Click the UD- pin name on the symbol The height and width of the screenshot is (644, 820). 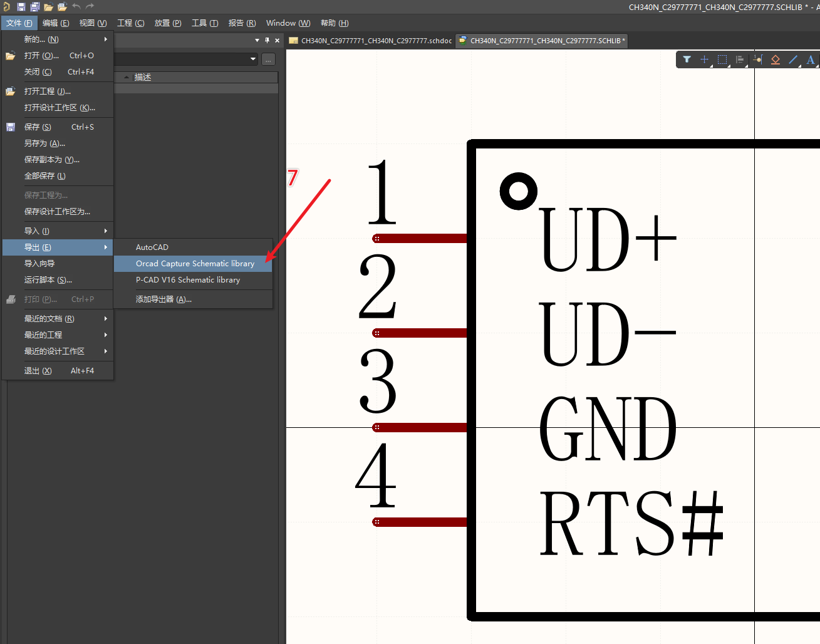pos(608,333)
